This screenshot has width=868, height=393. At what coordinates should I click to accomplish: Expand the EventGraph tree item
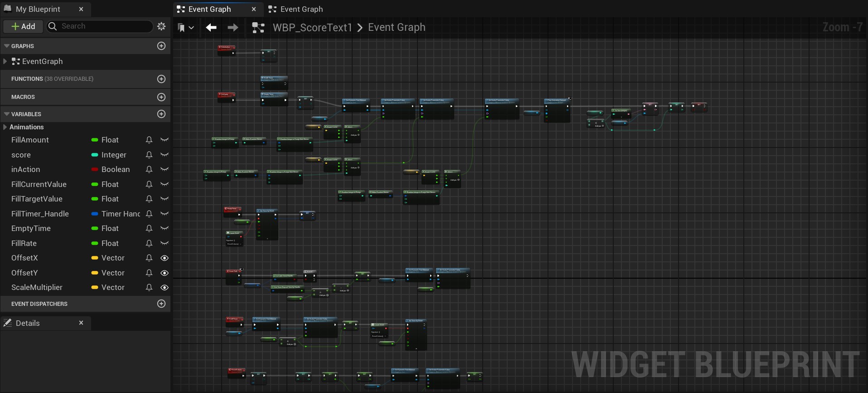5,61
